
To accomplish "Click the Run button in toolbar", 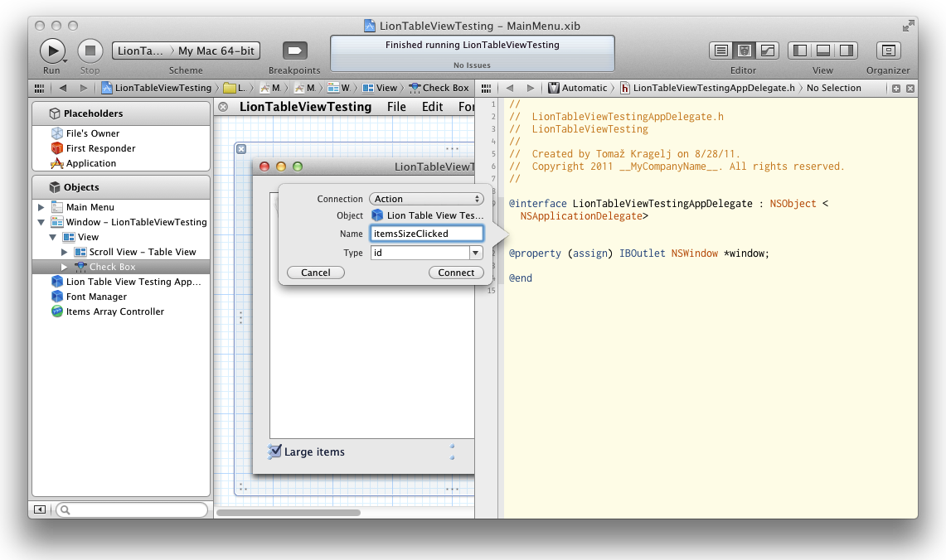I will 52,51.
